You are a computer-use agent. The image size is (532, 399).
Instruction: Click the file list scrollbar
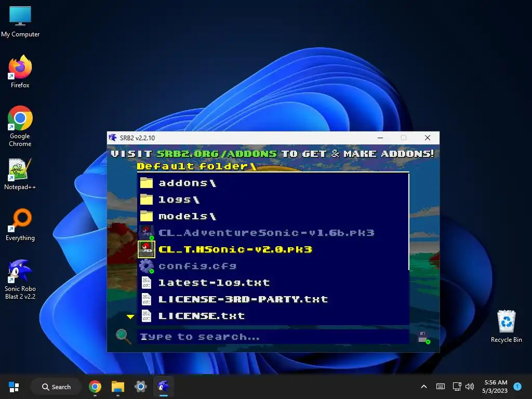click(x=409, y=221)
